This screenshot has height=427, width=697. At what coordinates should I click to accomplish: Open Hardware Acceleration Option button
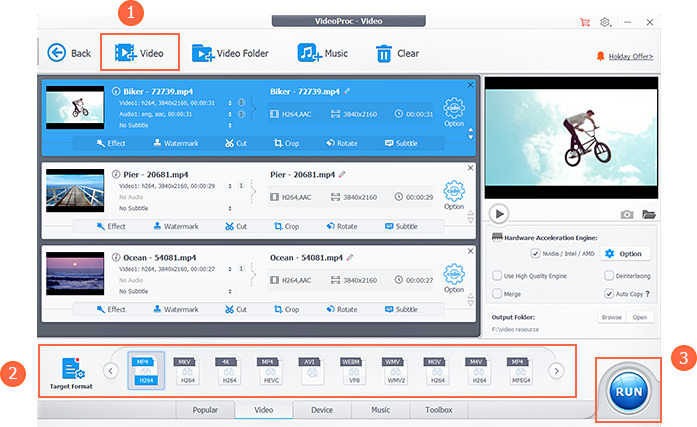[x=624, y=254]
